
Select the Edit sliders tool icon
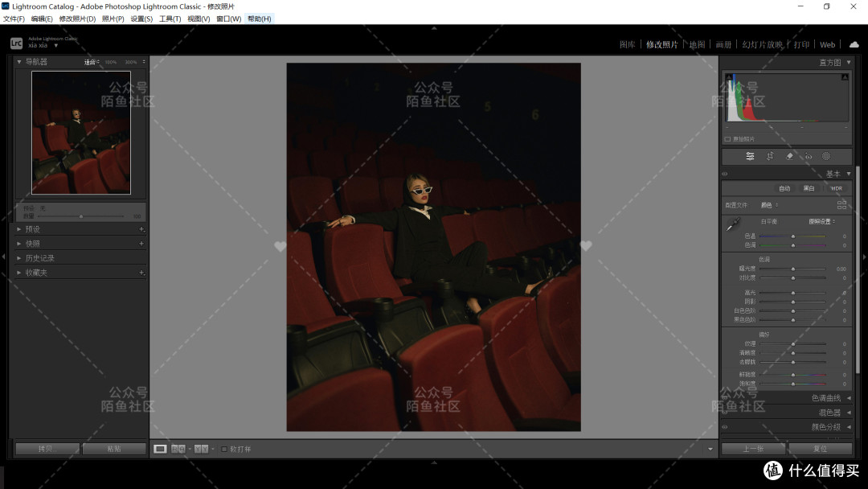(x=750, y=156)
